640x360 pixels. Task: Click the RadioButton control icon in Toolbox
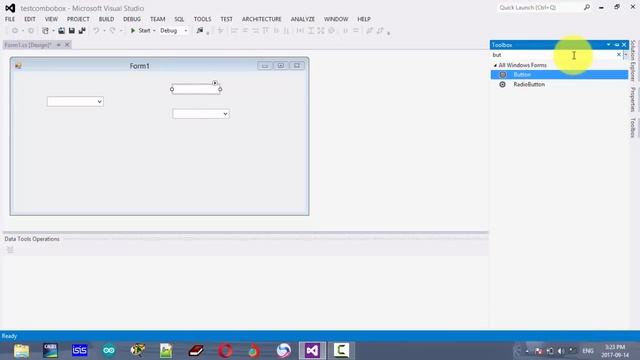(503, 84)
